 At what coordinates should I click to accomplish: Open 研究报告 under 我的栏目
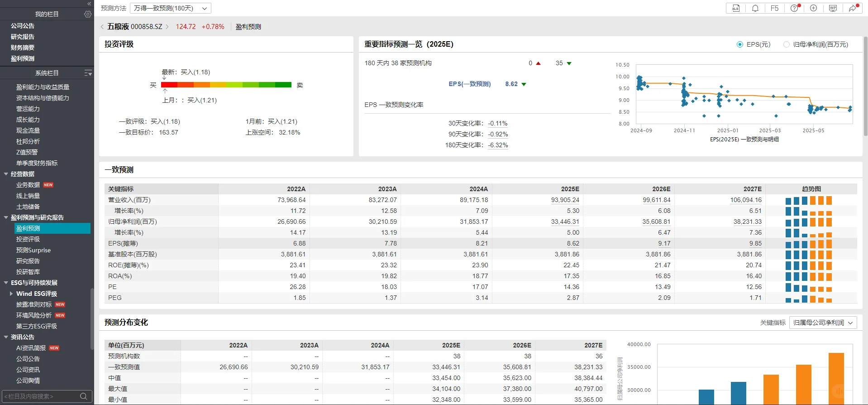[23, 37]
